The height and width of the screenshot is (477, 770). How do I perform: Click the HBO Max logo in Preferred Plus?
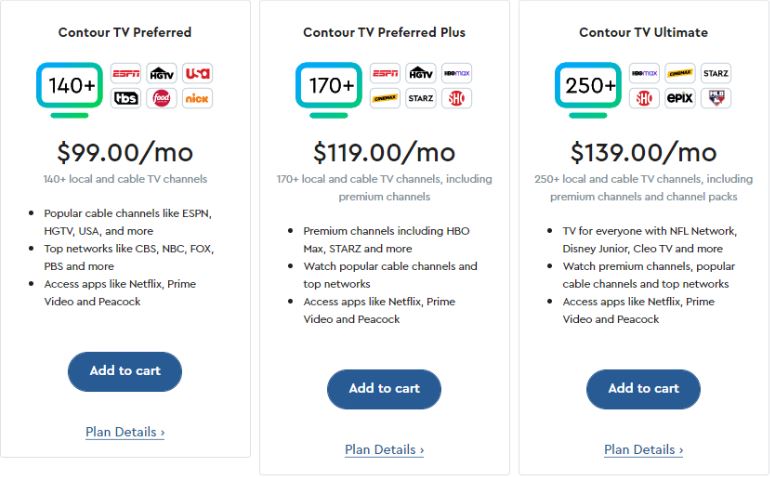[456, 73]
